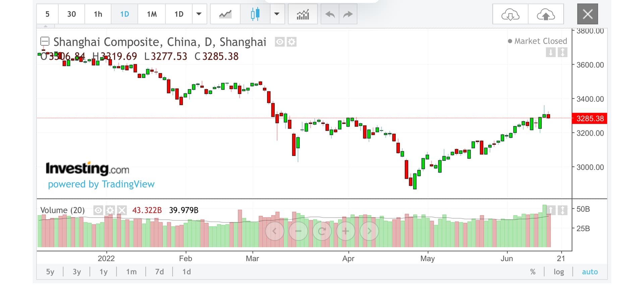Viewport: 644px width, 298px height.
Task: Open the time interval dropdown arrow
Action: click(199, 14)
